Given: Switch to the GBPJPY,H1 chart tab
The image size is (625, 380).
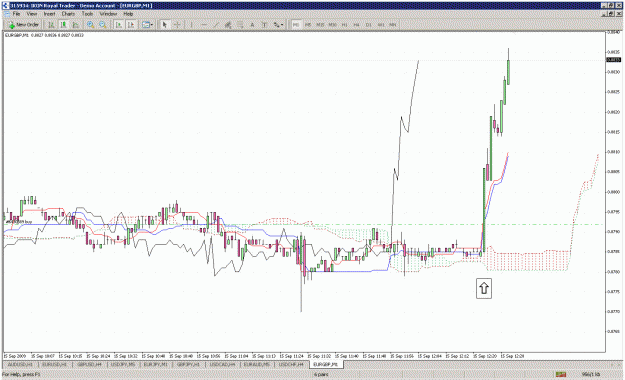Looking at the screenshot, I should coord(189,365).
